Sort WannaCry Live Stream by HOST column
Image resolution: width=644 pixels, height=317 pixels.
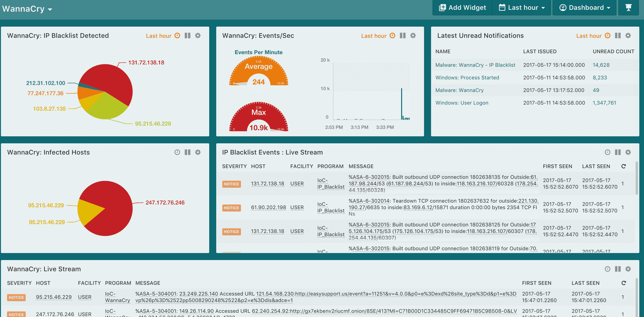point(43,283)
